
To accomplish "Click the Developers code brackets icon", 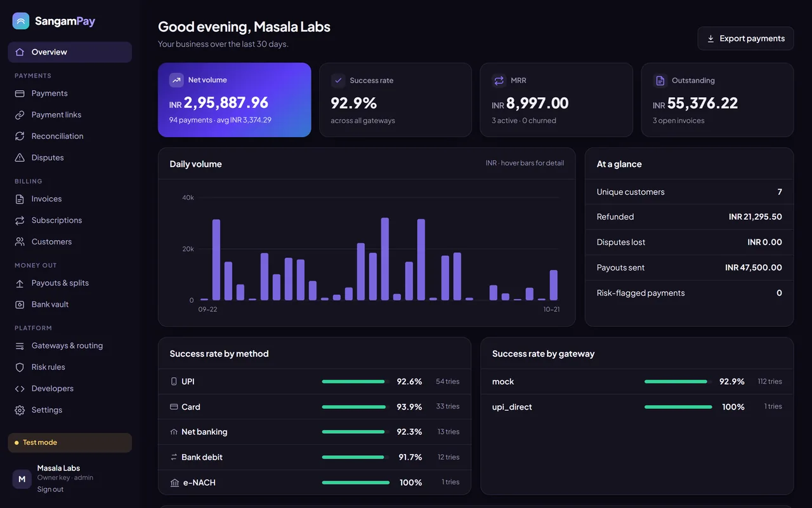I will pyautogui.click(x=20, y=389).
